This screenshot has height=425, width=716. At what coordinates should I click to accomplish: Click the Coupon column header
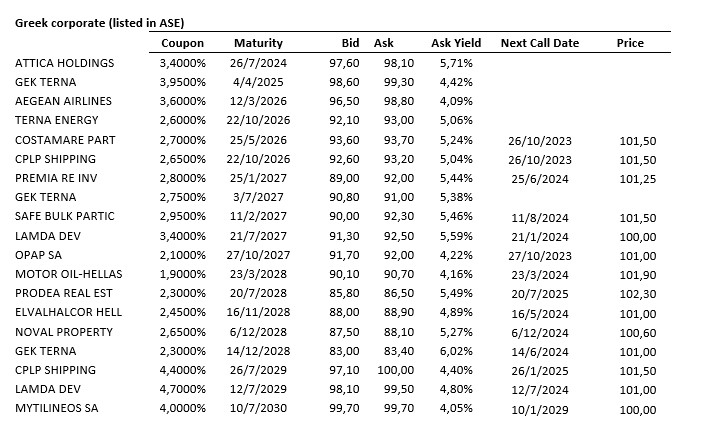click(182, 44)
